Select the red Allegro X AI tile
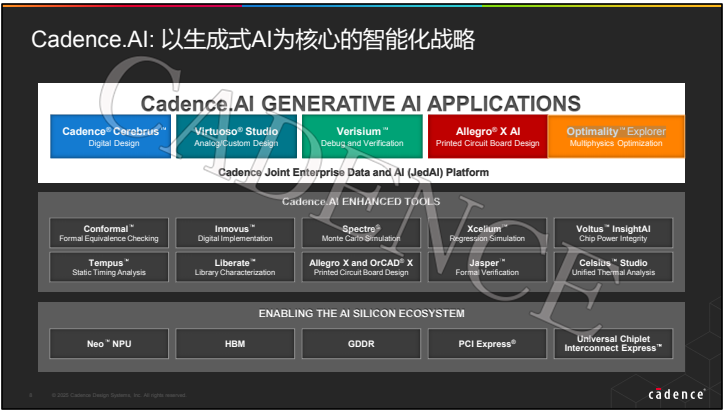Screen dimensions: 725x411 [487, 137]
